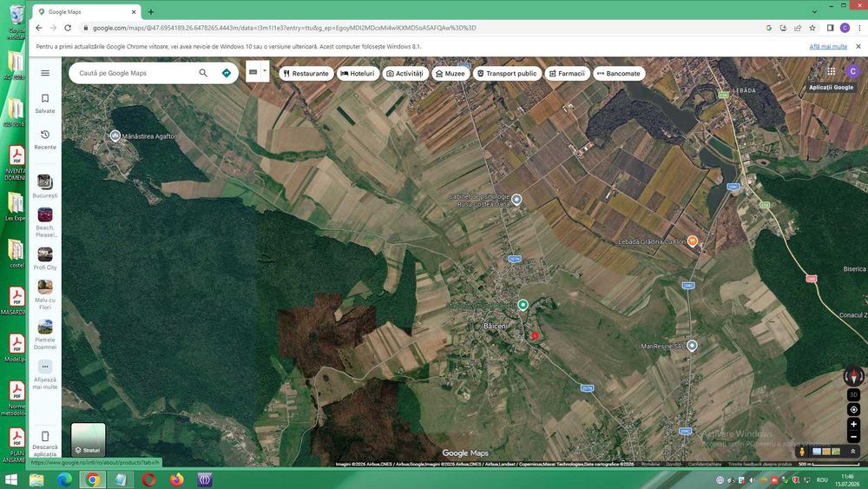Click the Descarcă aplicația phone icon
The width and height of the screenshot is (868, 489).
tap(45, 436)
